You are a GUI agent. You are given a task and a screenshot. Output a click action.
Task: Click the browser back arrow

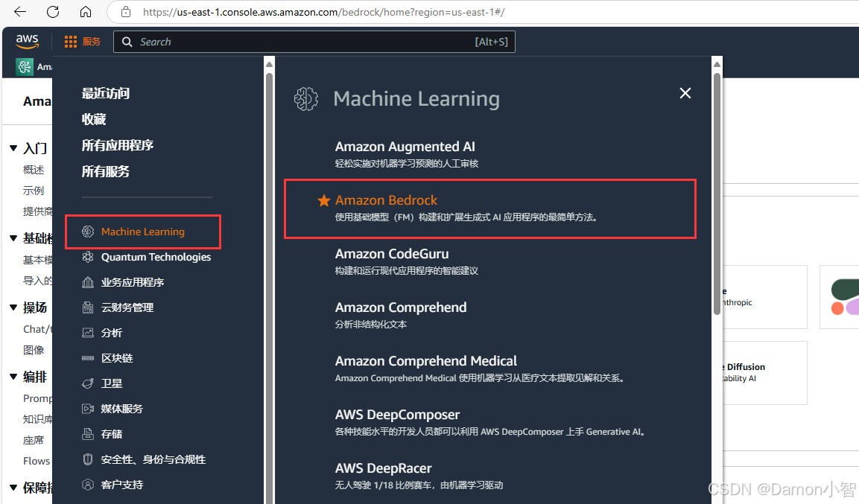(x=19, y=11)
